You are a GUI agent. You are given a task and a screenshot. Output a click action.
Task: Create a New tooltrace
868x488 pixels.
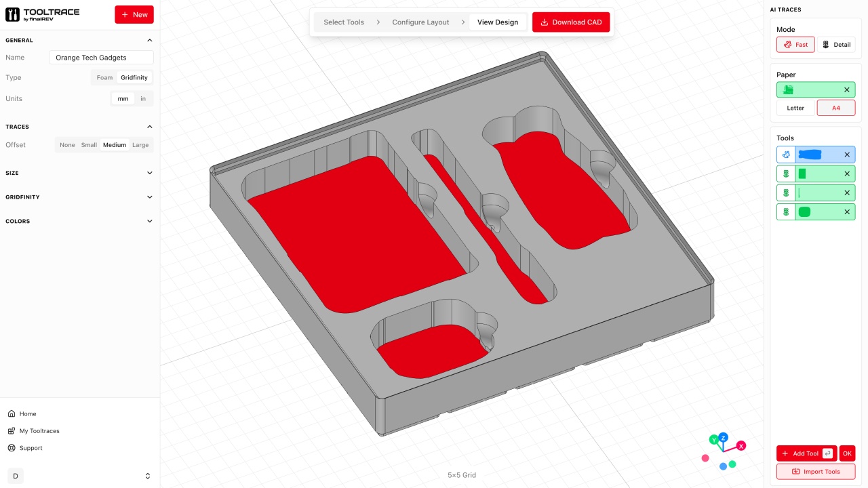pyautogui.click(x=134, y=15)
